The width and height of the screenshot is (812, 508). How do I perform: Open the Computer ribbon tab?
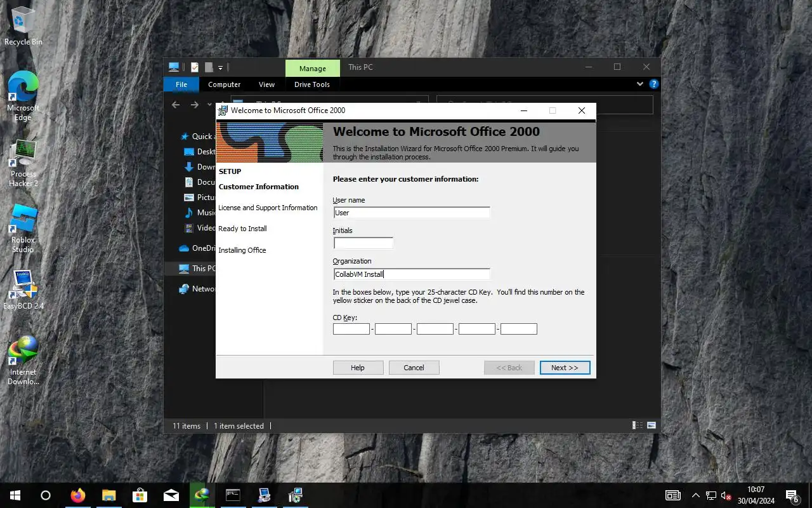pos(225,84)
